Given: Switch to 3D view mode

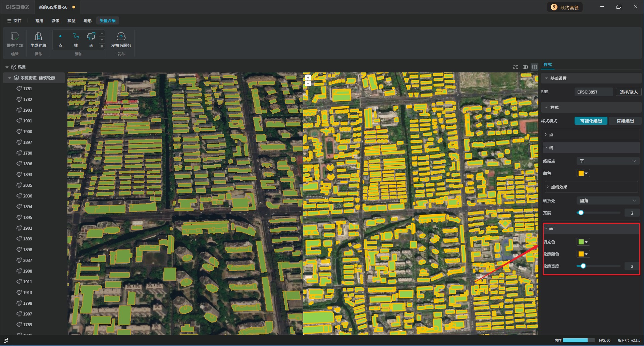Looking at the screenshot, I should point(525,67).
